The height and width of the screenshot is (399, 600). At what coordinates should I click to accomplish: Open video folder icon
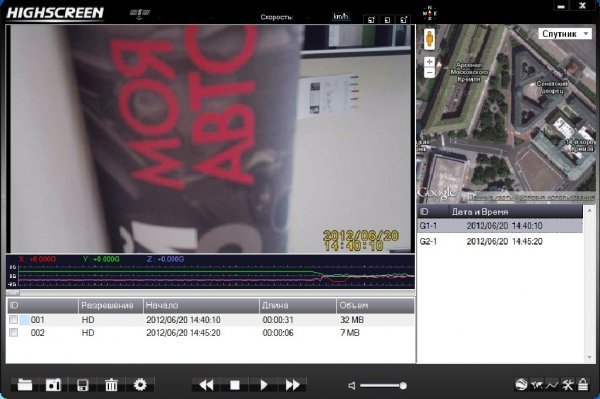click(x=25, y=384)
